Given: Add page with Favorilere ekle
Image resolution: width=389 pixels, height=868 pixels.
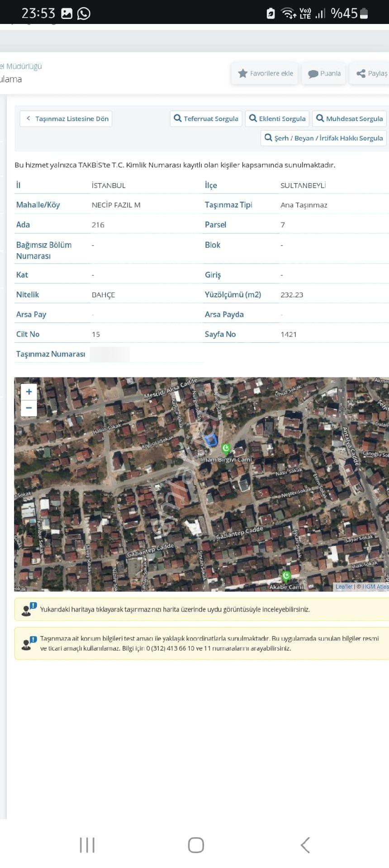Looking at the screenshot, I should [x=265, y=73].
